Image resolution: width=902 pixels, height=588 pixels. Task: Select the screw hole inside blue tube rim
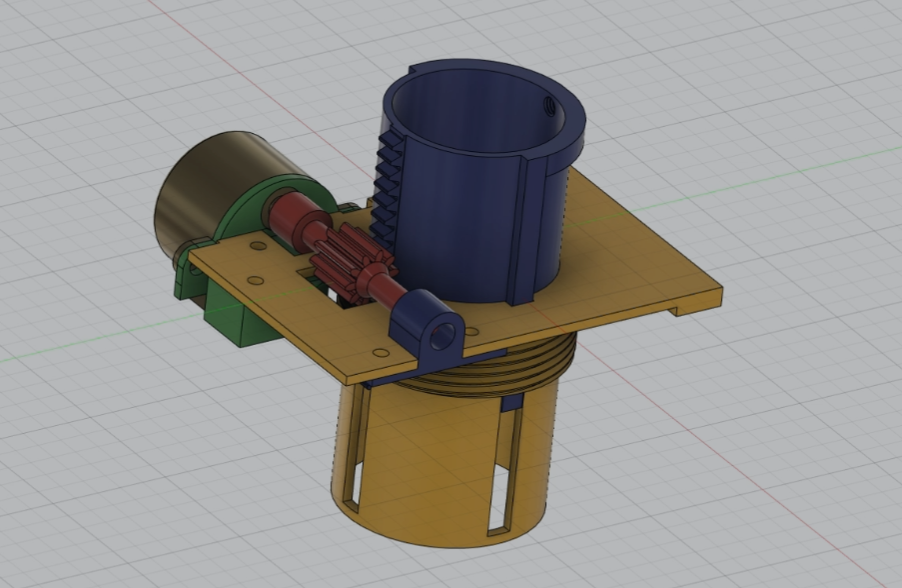click(547, 103)
